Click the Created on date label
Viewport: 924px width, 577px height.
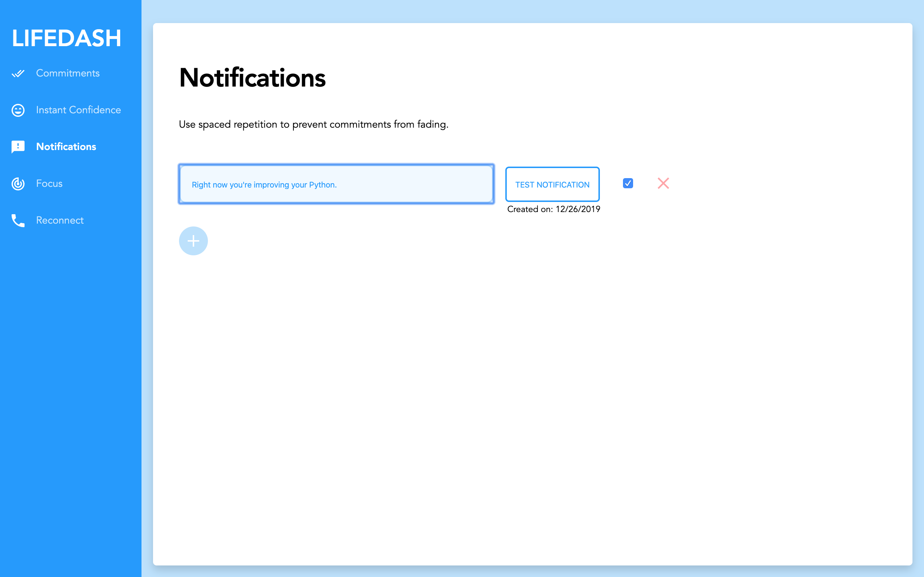point(553,209)
